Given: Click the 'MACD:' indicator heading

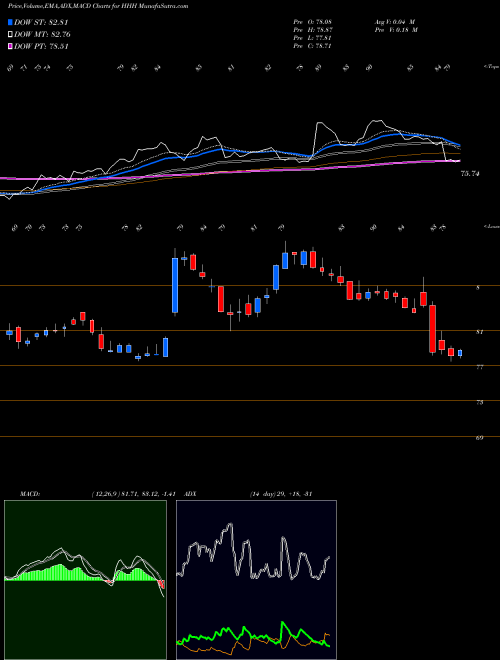Looking at the screenshot, I should 30,494.
